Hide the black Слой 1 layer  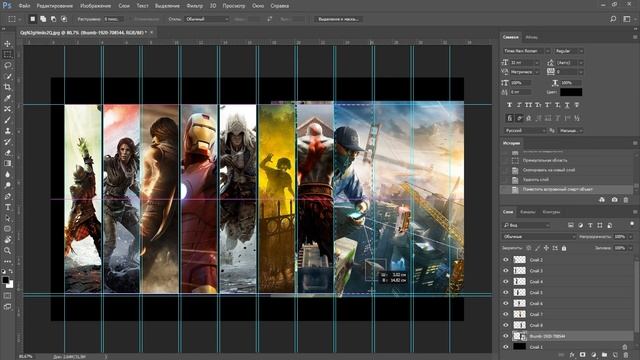506,347
